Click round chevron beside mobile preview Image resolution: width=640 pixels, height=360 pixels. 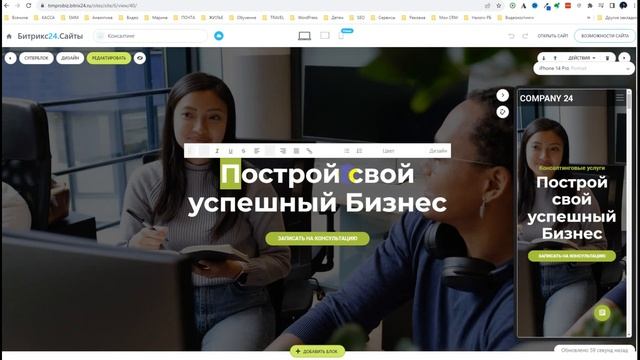pos(502,95)
